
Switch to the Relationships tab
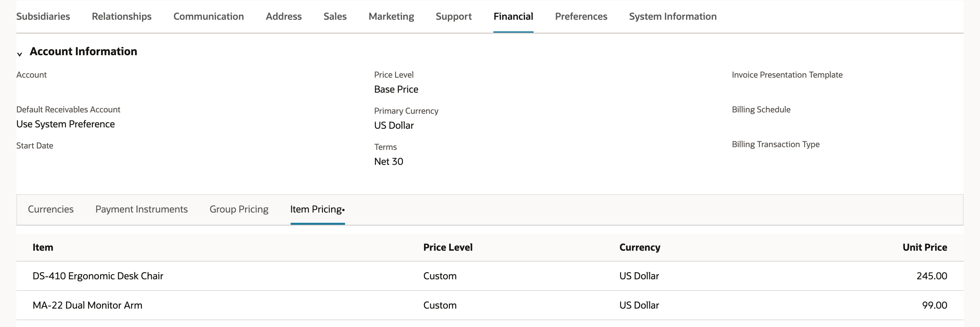[x=122, y=16]
